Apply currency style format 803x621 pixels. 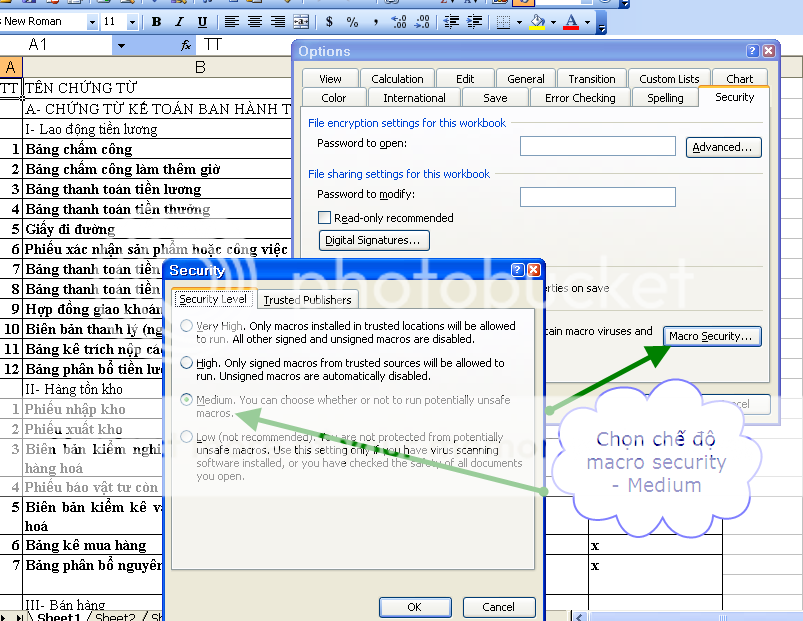tap(329, 21)
